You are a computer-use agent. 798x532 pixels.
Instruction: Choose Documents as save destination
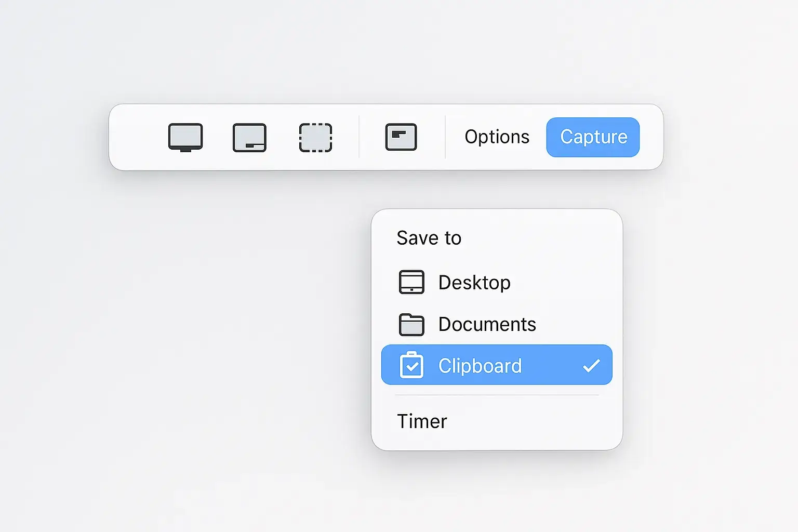[x=487, y=324]
